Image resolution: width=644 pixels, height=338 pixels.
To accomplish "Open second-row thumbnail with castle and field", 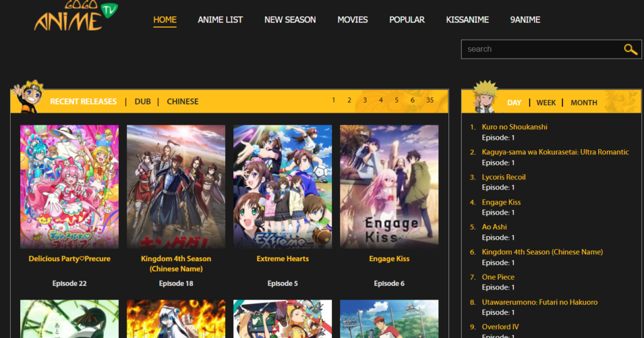I will tap(389, 319).
